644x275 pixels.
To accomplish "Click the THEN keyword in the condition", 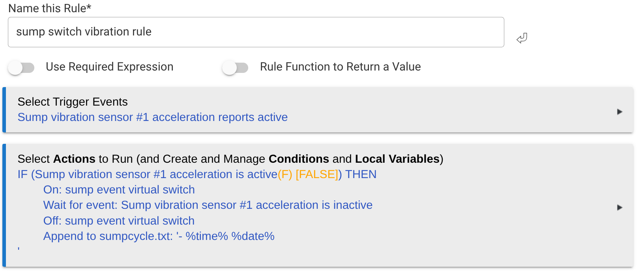I will pyautogui.click(x=361, y=174).
